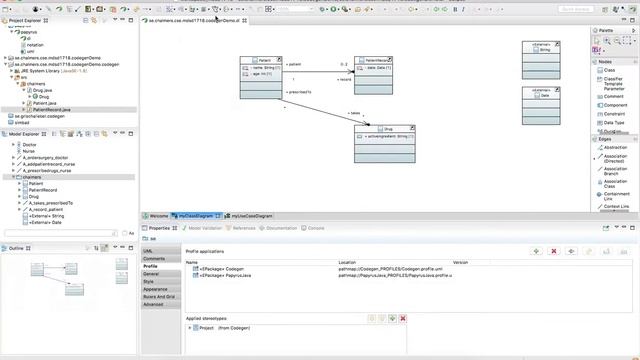
Task: Open the General properties section
Action: click(x=161, y=274)
